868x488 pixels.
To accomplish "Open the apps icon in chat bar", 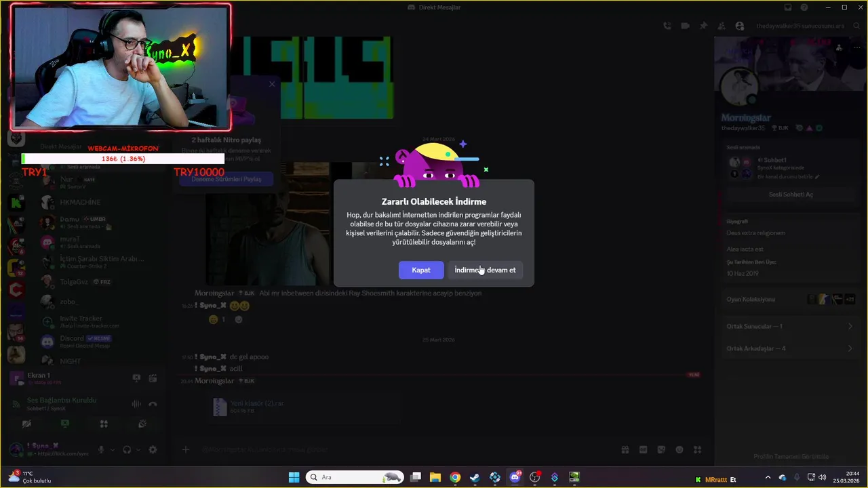I will [697, 449].
